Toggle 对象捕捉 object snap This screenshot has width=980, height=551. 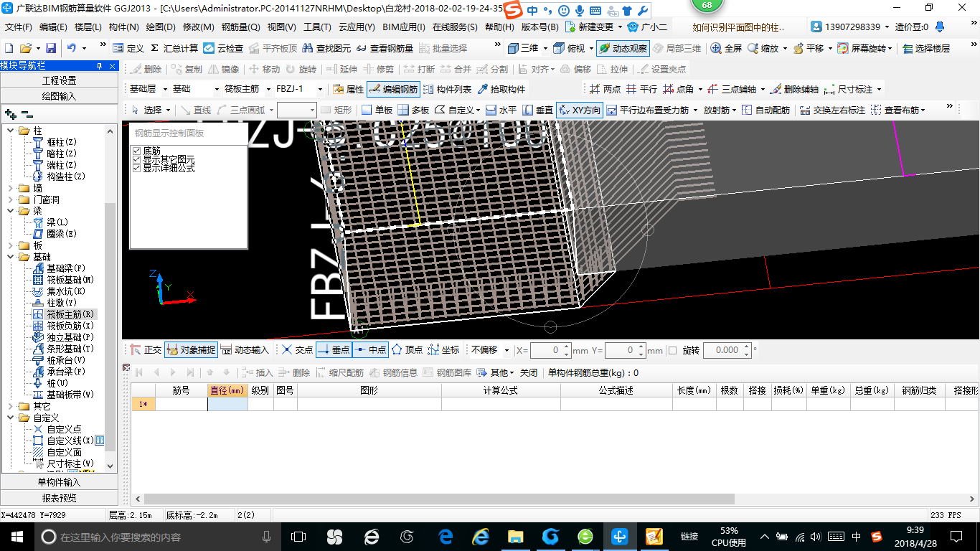pyautogui.click(x=190, y=349)
